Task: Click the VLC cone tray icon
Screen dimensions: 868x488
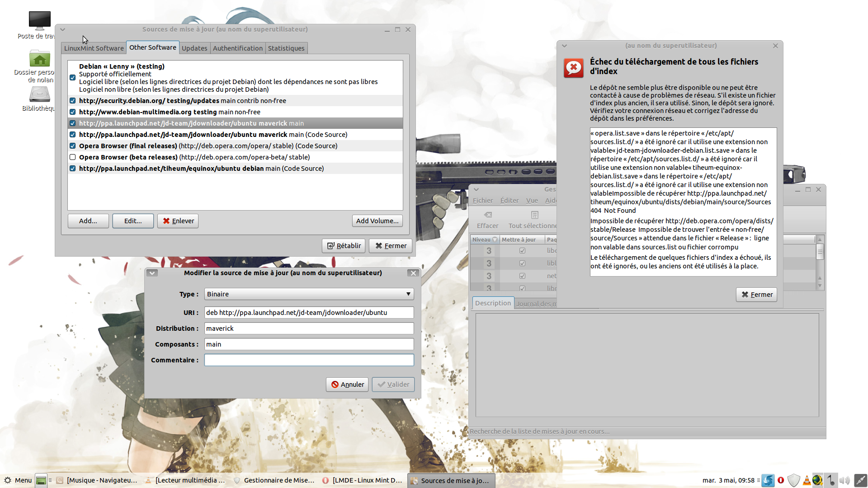Action: click(807, 480)
